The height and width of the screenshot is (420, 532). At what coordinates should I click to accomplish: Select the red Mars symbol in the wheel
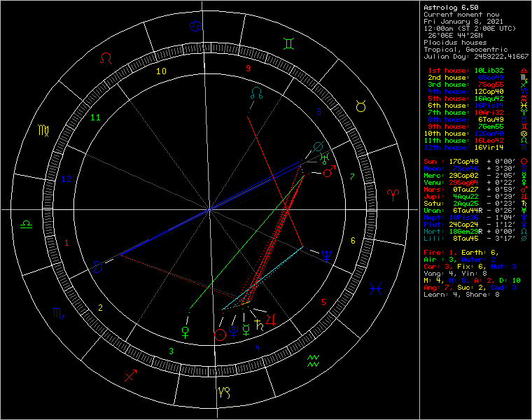329,171
